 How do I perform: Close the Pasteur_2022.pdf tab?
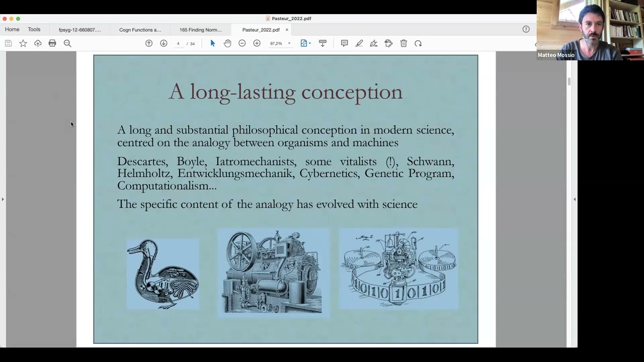pos(287,30)
